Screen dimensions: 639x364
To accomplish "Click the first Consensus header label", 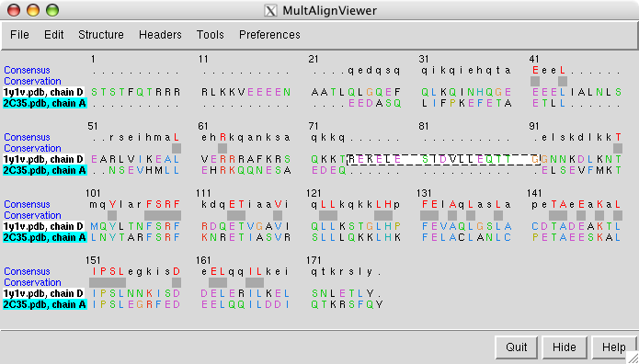I will (27, 70).
